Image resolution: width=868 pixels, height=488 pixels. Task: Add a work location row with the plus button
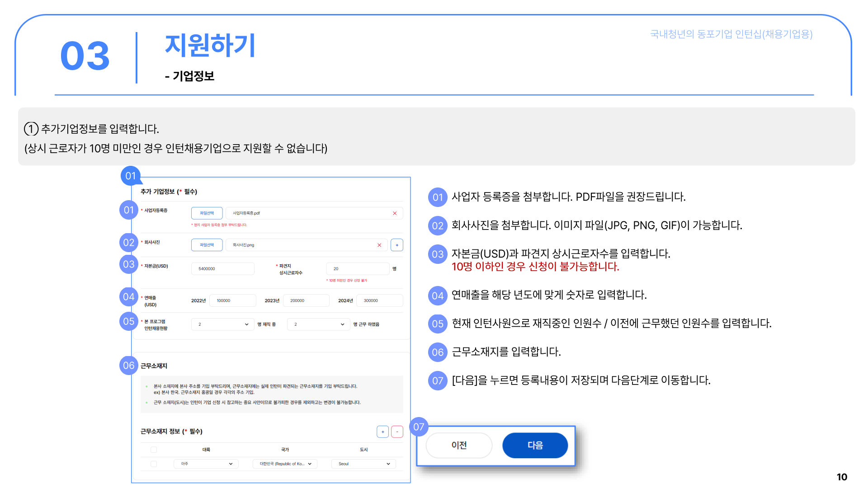coord(382,432)
